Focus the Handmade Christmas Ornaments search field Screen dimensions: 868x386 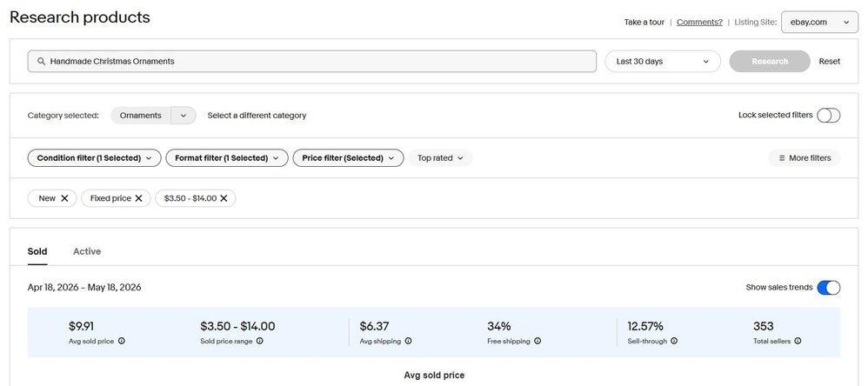click(312, 62)
